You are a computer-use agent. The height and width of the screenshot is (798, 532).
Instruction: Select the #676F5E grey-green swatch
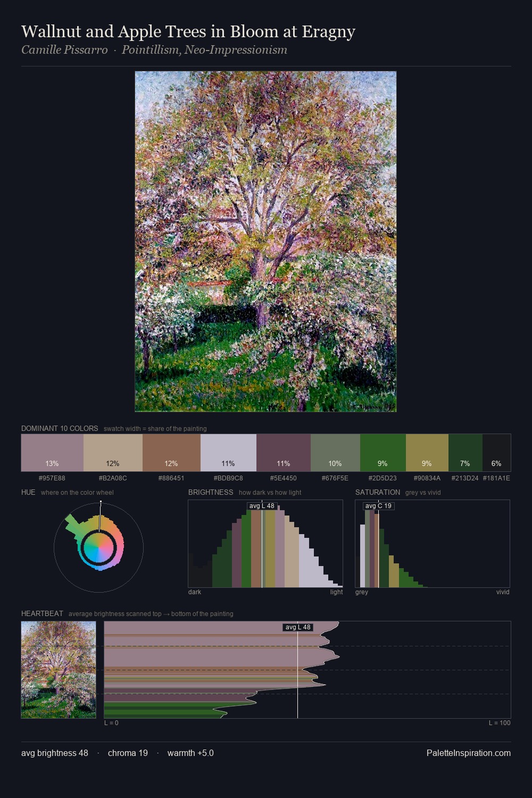pyautogui.click(x=335, y=453)
